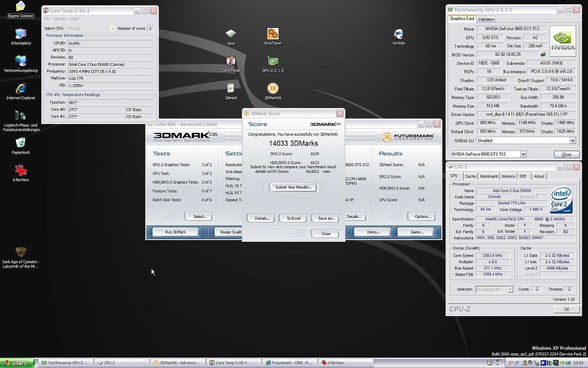Viewport: 588px width, 368px height.
Task: Open the graphics card selector dropdown in GPU-Z
Action: click(523, 154)
